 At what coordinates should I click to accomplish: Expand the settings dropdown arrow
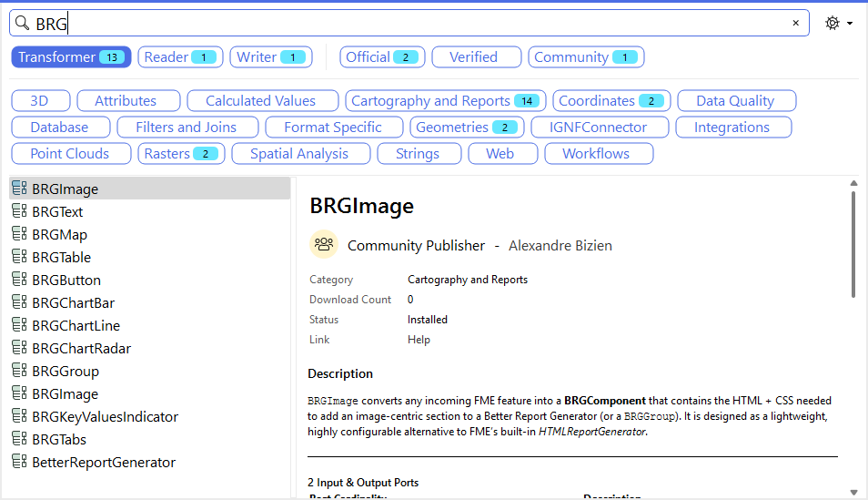(850, 24)
